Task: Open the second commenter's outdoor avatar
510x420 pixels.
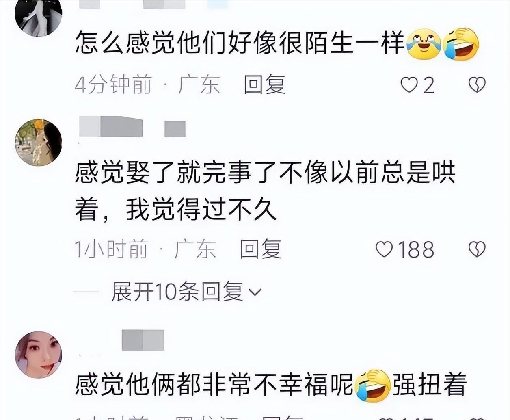Action: coord(38,142)
